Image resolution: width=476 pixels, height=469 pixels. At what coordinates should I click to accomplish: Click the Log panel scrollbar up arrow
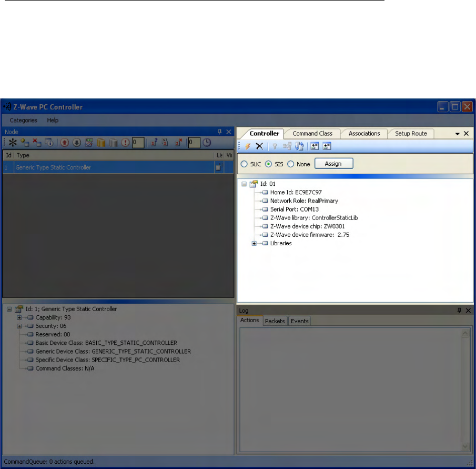coord(465,334)
